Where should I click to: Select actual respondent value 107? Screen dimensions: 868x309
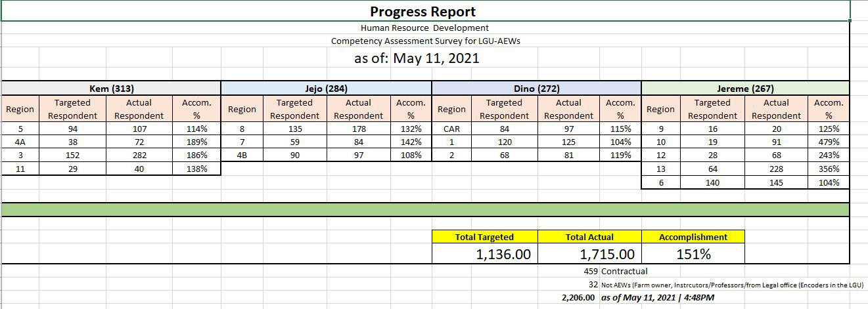(x=139, y=129)
